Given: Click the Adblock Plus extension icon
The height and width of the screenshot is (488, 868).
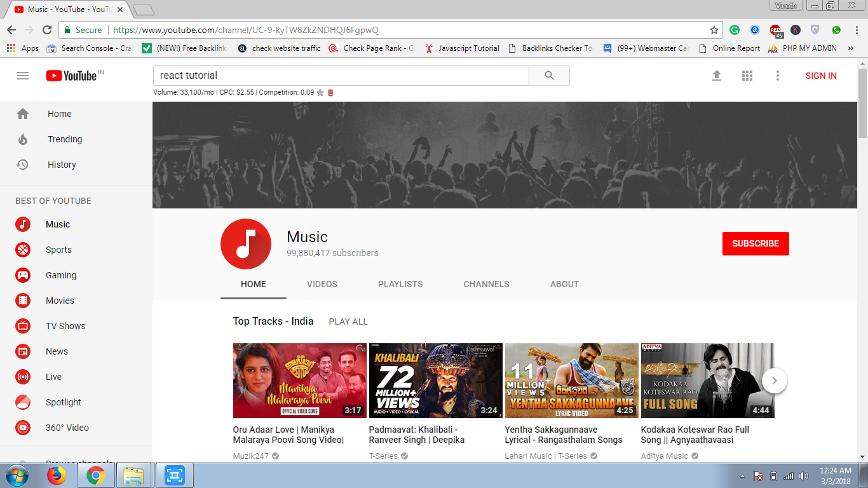Looking at the screenshot, I should pos(776,30).
